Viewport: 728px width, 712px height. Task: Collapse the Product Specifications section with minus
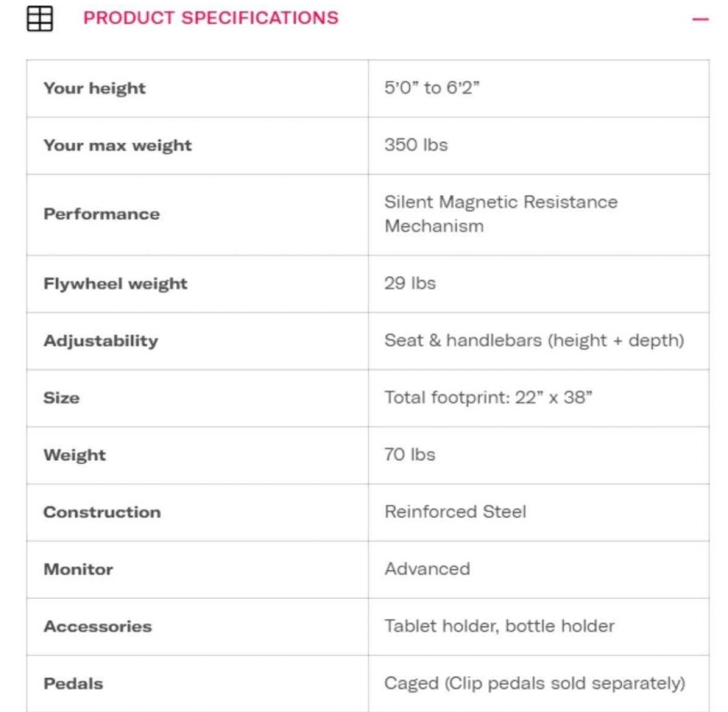[700, 20]
